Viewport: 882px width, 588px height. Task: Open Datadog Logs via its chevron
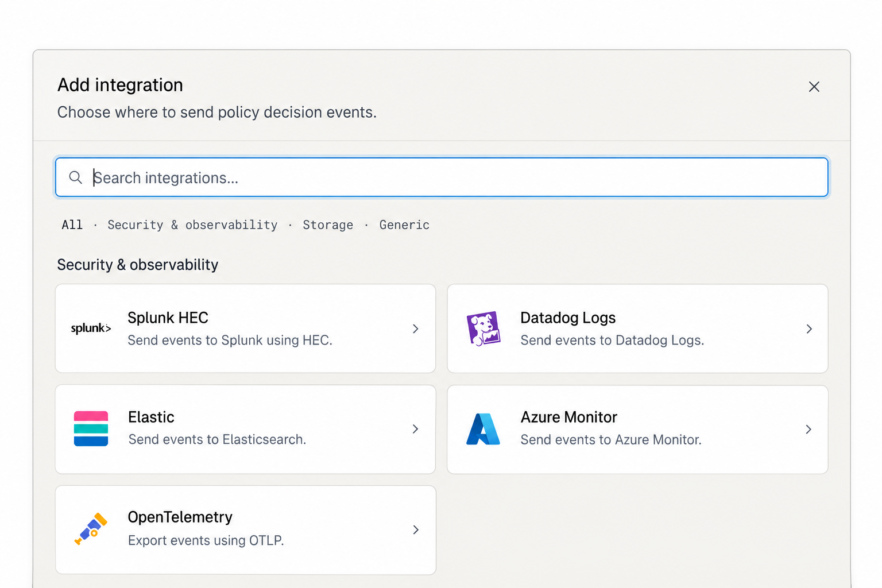click(x=809, y=328)
